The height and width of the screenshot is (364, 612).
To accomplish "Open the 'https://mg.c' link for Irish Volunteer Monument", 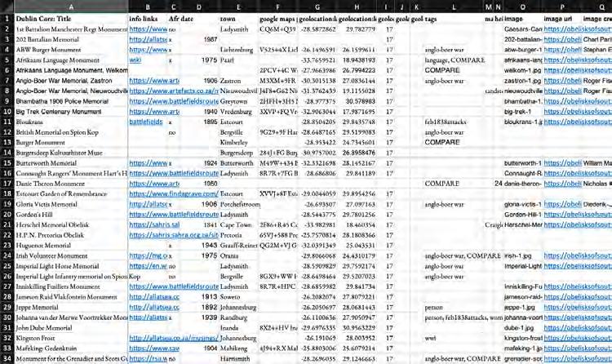I will tap(148, 255).
